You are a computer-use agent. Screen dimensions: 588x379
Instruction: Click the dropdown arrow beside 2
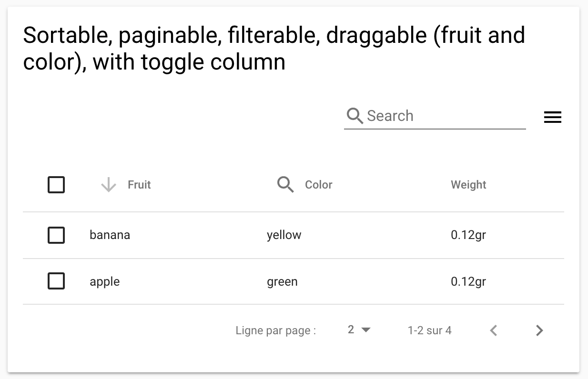click(x=366, y=330)
